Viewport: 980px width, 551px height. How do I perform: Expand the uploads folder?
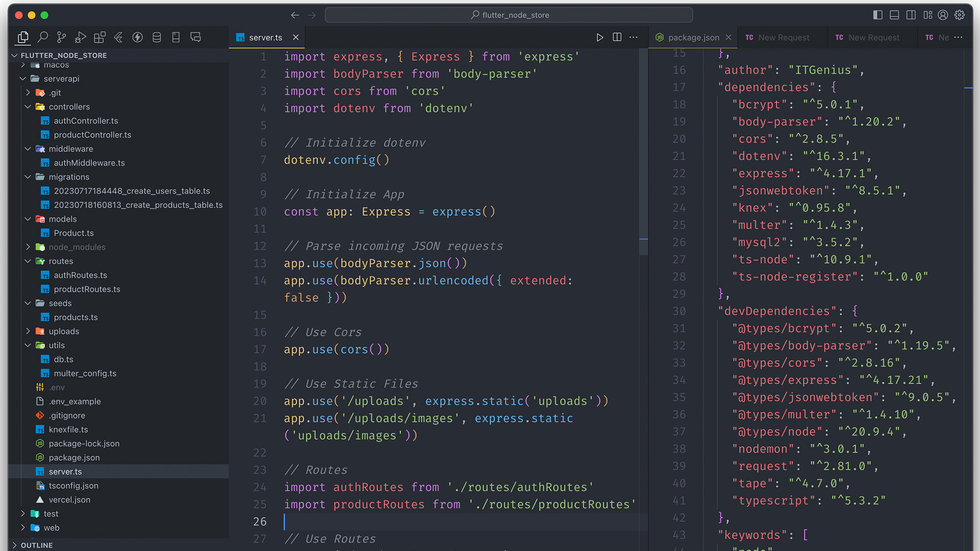pyautogui.click(x=28, y=331)
